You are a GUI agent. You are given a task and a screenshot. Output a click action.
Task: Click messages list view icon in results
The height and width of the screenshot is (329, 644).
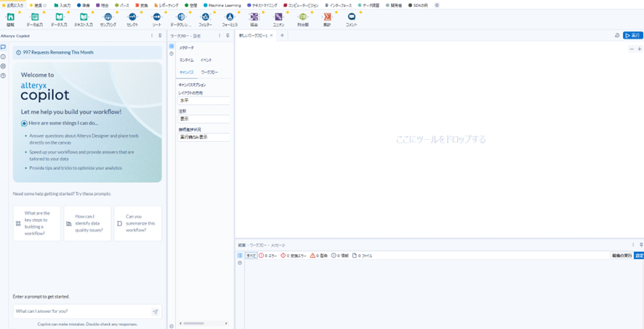240,255
